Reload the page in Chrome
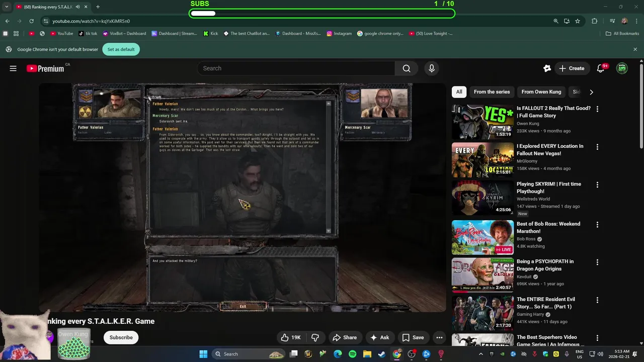Viewport: 644px width, 362px height. tap(31, 21)
